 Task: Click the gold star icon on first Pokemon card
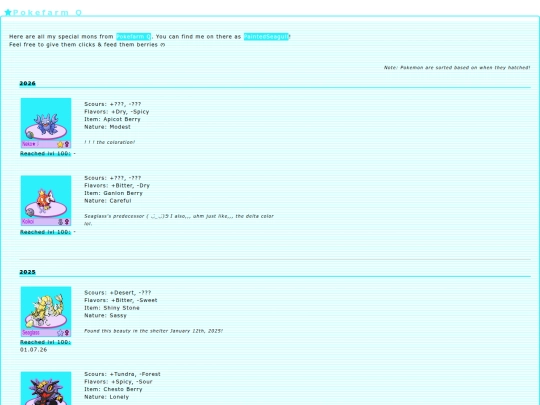60,144
